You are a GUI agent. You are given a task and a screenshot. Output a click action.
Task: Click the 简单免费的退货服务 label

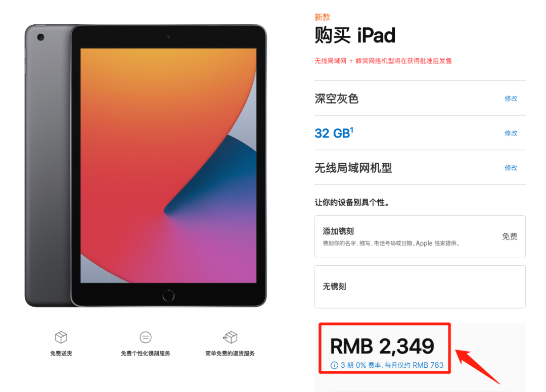pos(230,354)
